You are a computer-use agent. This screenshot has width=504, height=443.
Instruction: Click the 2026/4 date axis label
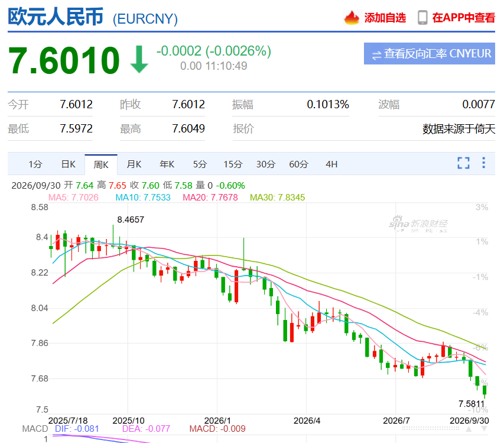pyautogui.click(x=307, y=421)
